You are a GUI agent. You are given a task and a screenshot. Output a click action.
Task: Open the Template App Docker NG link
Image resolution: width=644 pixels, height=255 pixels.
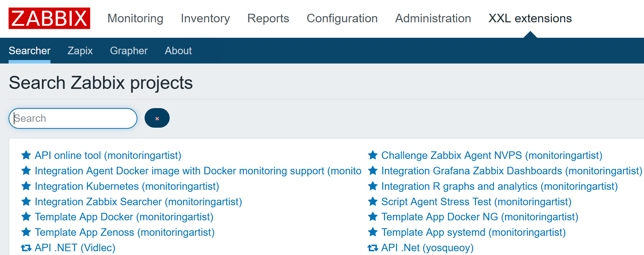pos(480,217)
